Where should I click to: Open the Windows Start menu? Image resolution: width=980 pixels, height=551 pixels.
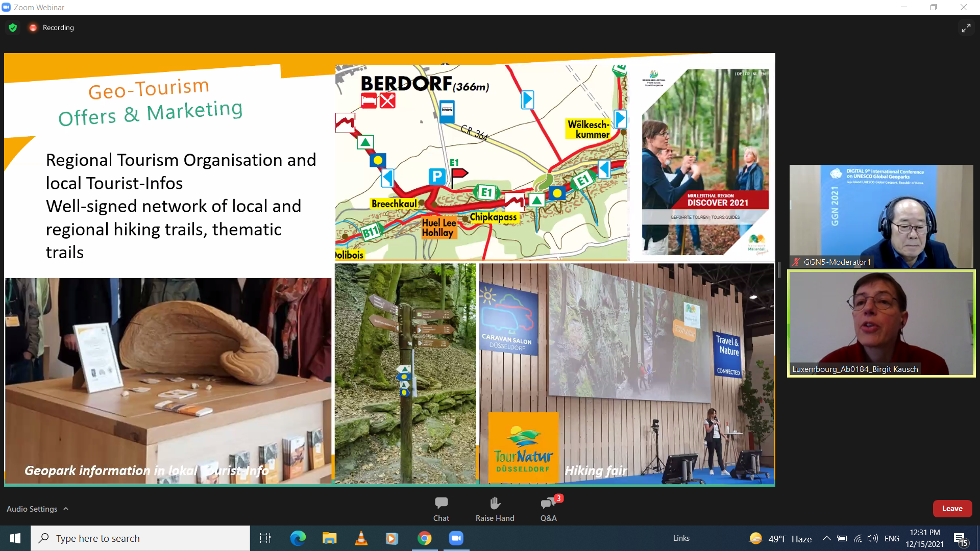[x=15, y=538]
